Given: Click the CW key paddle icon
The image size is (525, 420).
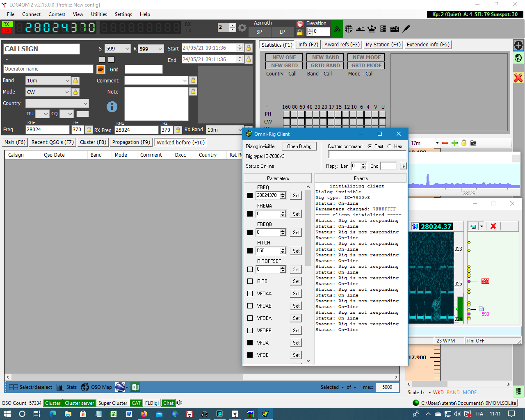Looking at the screenshot, I should (360, 29).
